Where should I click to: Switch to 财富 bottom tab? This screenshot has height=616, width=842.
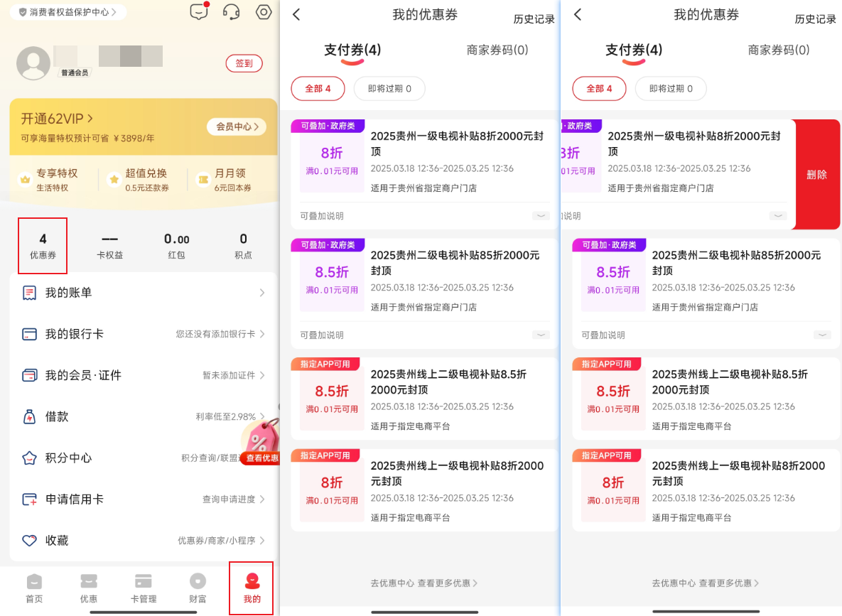click(x=198, y=588)
